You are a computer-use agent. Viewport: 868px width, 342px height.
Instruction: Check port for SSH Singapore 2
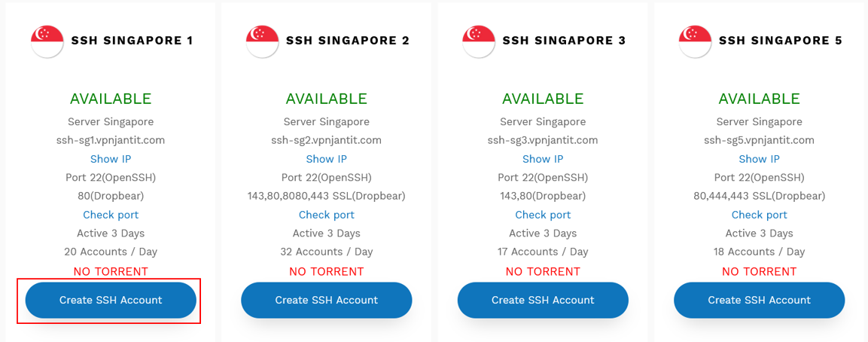(x=327, y=215)
